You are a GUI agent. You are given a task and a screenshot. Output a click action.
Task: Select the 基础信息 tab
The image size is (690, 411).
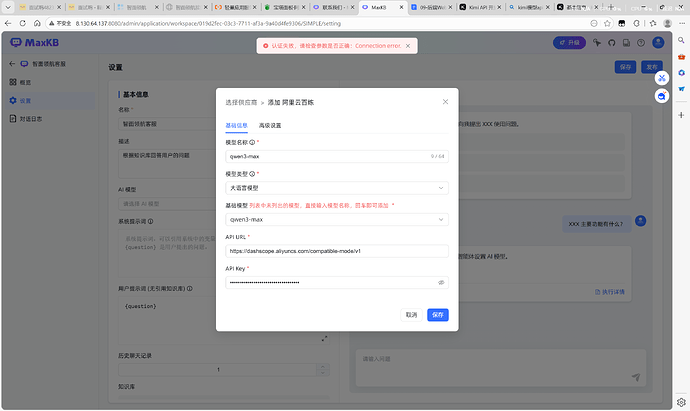[236, 126]
